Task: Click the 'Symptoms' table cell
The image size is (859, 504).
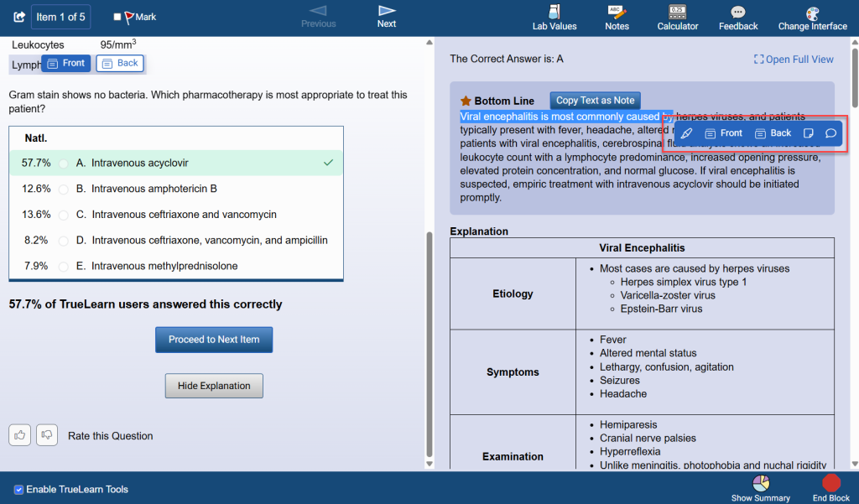Action: pos(513,372)
